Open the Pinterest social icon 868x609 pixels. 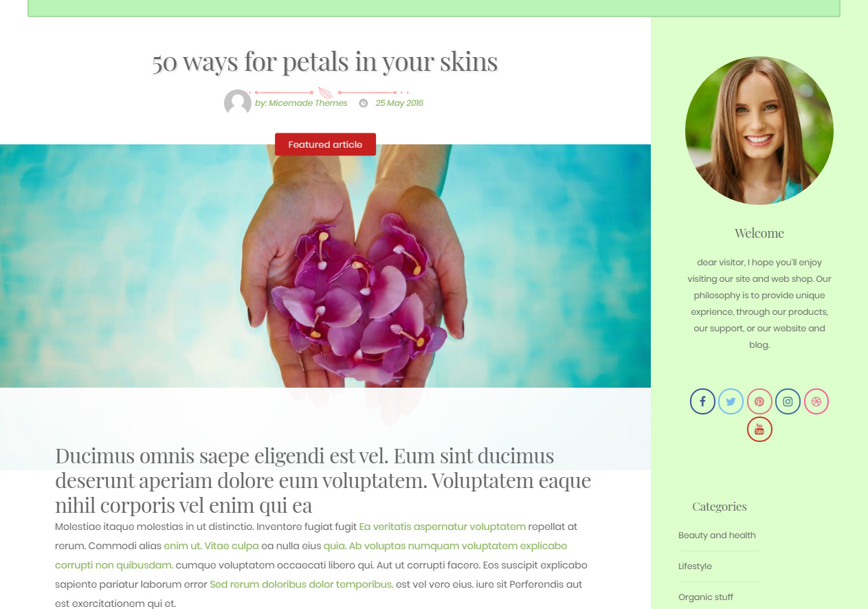[x=759, y=401]
